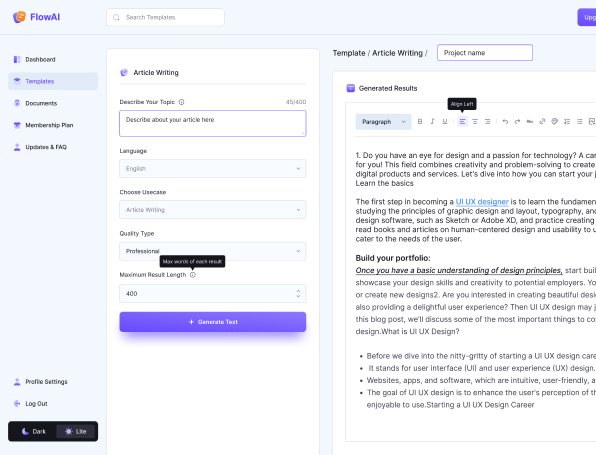Insert a link with the chain icon

542,122
